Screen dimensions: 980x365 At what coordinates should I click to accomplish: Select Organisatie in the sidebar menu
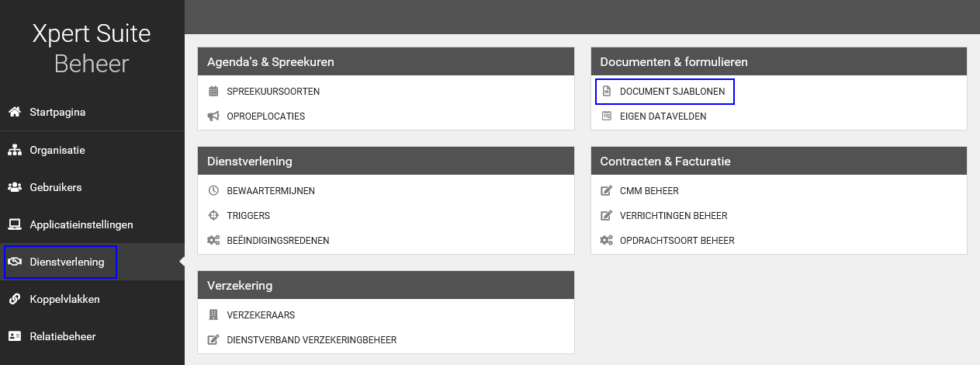click(x=57, y=150)
